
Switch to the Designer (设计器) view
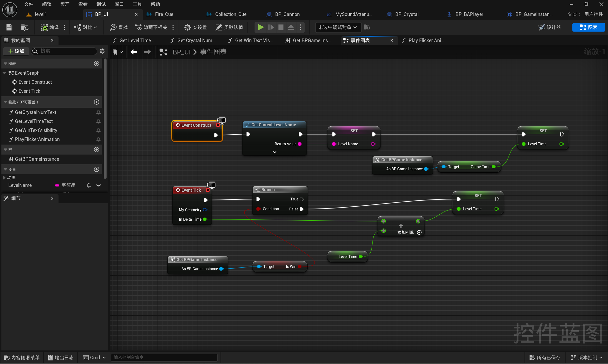550,27
